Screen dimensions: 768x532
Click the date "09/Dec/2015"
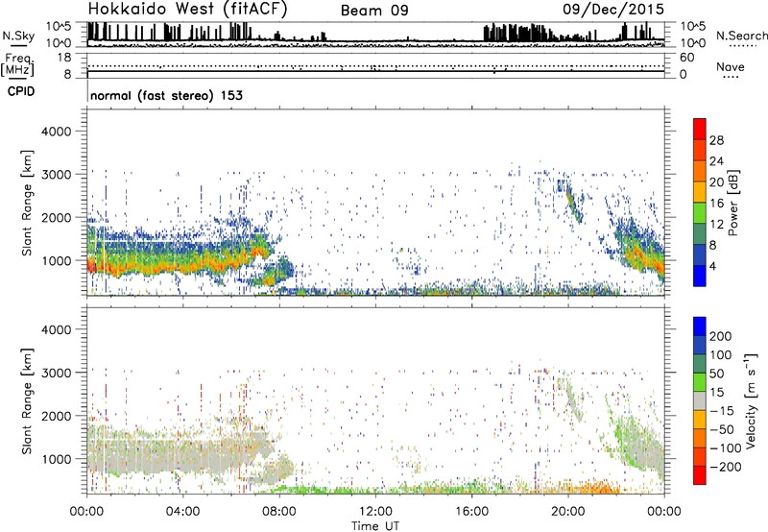pyautogui.click(x=613, y=10)
